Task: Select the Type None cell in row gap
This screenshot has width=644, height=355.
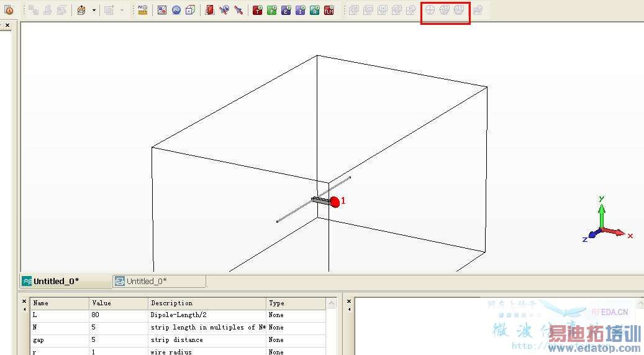Action: 296,340
